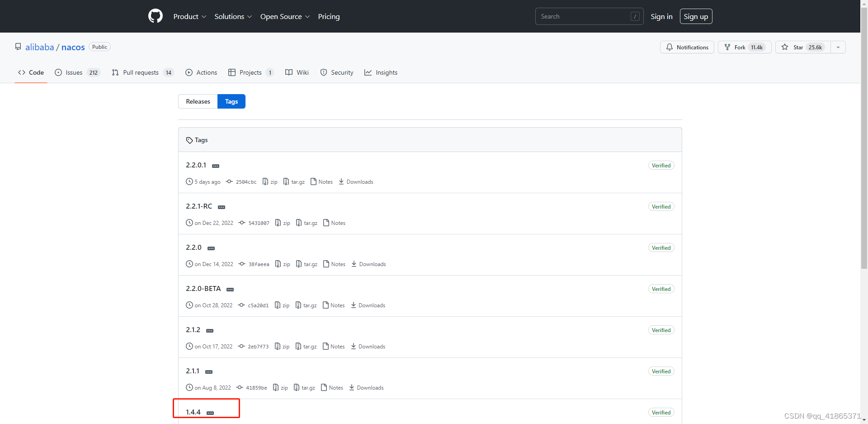Image resolution: width=868 pixels, height=424 pixels.
Task: Expand the ellipsis for tag 2.2.0
Action: (211, 248)
